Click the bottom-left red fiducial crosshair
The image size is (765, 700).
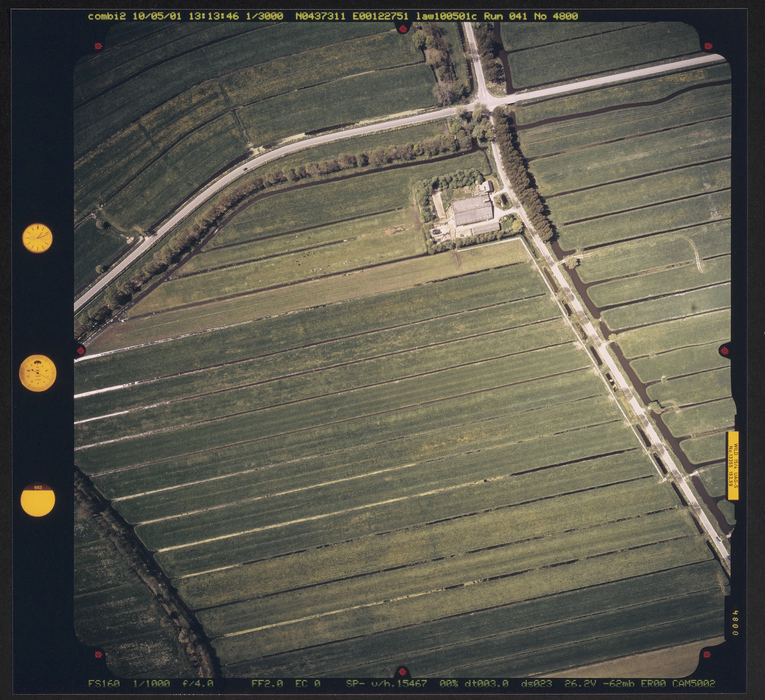pos(98,655)
